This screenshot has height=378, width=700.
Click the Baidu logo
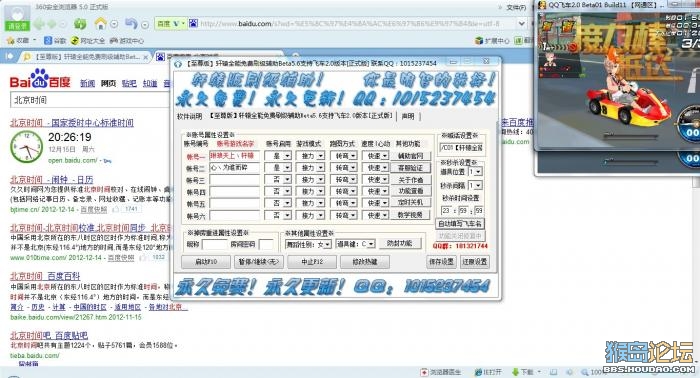point(40,79)
